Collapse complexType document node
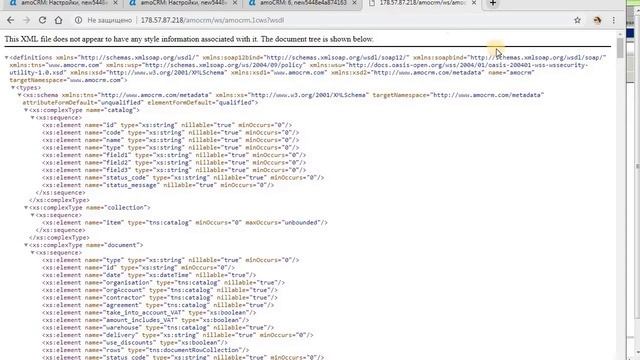This screenshot has width=640, height=360. coord(26,245)
